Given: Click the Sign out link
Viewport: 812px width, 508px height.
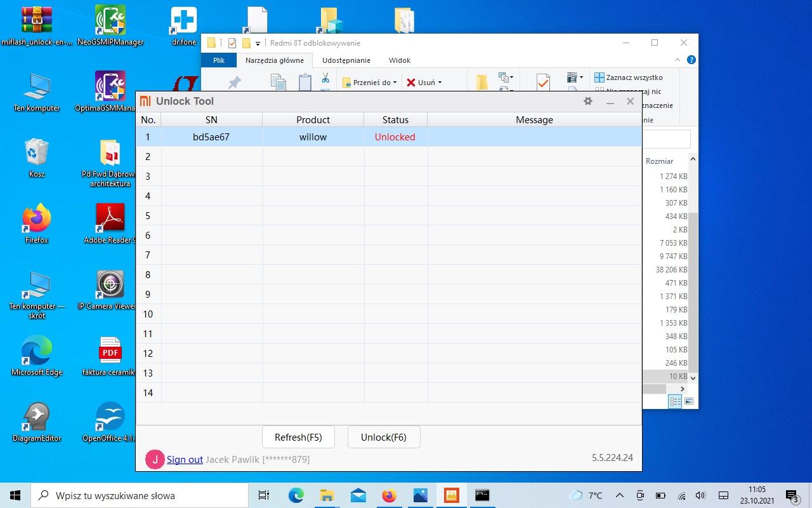Looking at the screenshot, I should 185,460.
